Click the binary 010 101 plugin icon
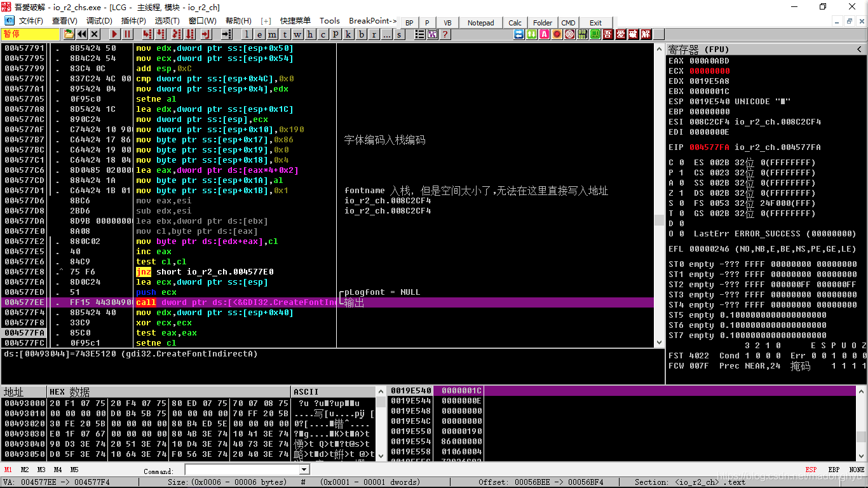 (582, 34)
